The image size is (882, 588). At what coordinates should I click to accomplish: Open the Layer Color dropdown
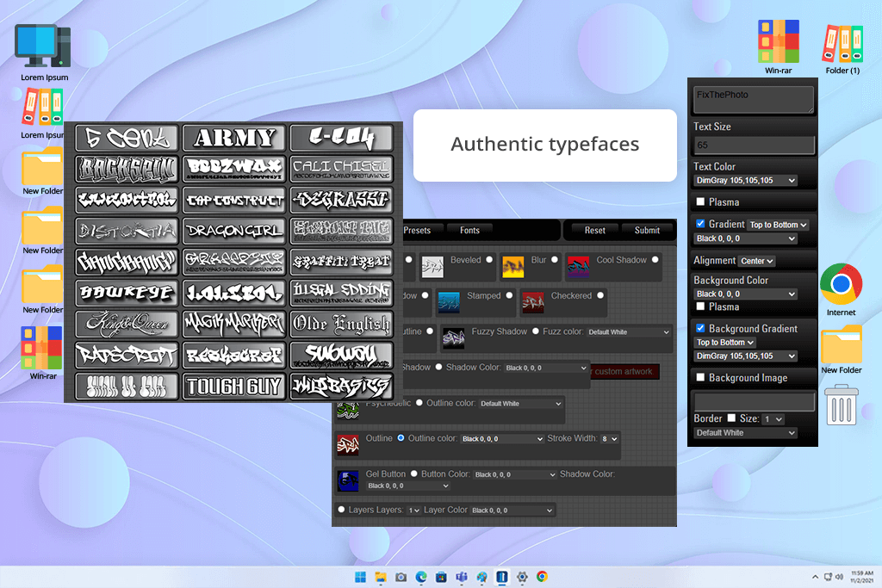(512, 511)
